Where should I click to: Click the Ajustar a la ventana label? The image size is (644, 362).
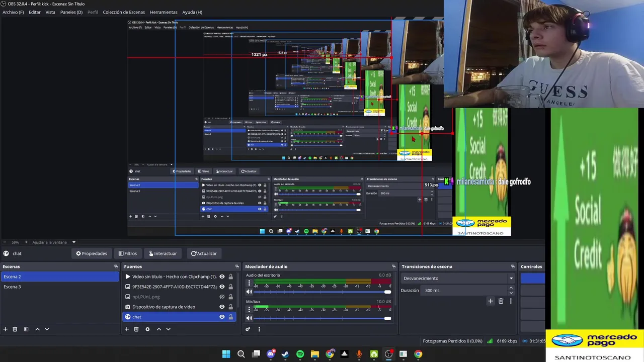tap(49, 242)
